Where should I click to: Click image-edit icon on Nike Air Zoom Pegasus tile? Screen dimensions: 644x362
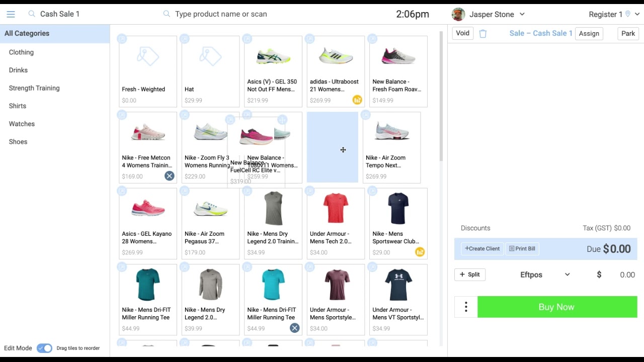185,191
